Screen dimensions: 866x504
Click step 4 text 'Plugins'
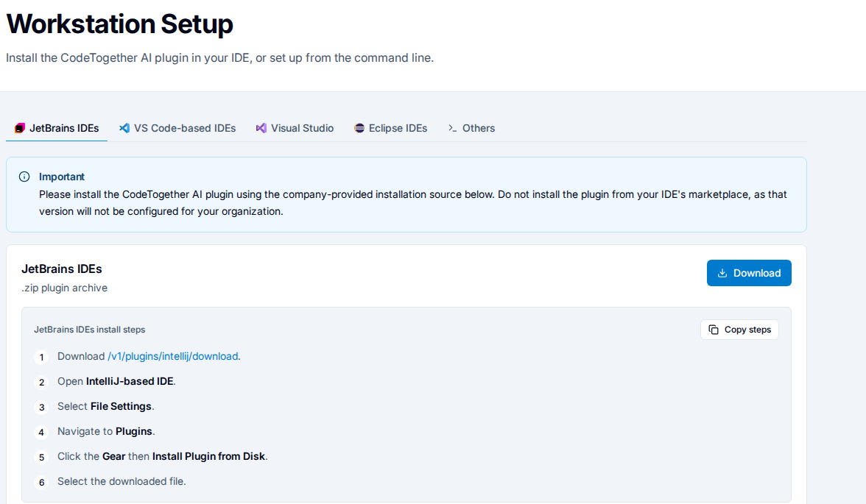[134, 432]
